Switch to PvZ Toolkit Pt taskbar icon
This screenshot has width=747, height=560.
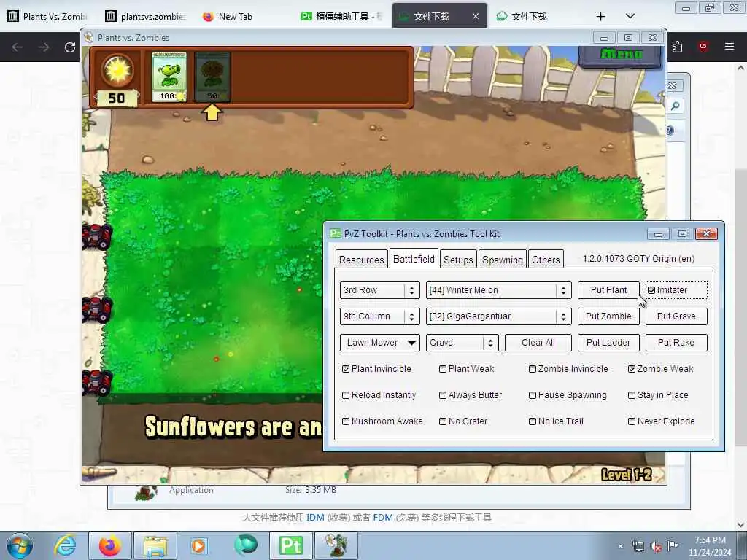point(291,545)
